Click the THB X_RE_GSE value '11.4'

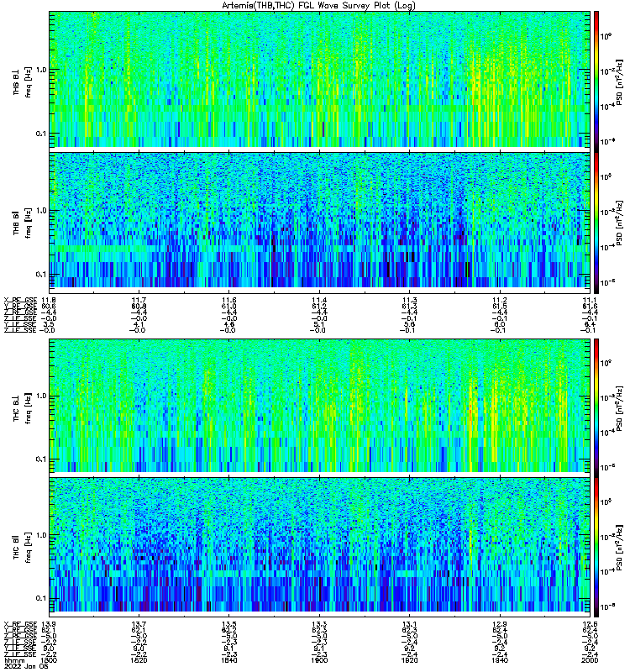coord(319,300)
